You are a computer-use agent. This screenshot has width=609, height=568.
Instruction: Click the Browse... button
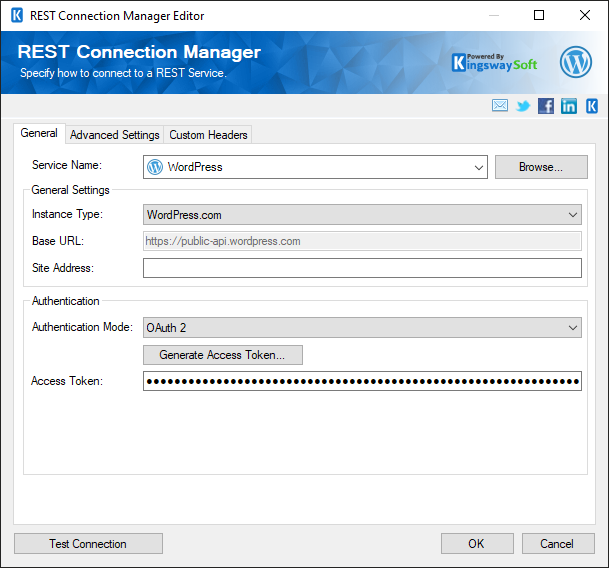[541, 167]
